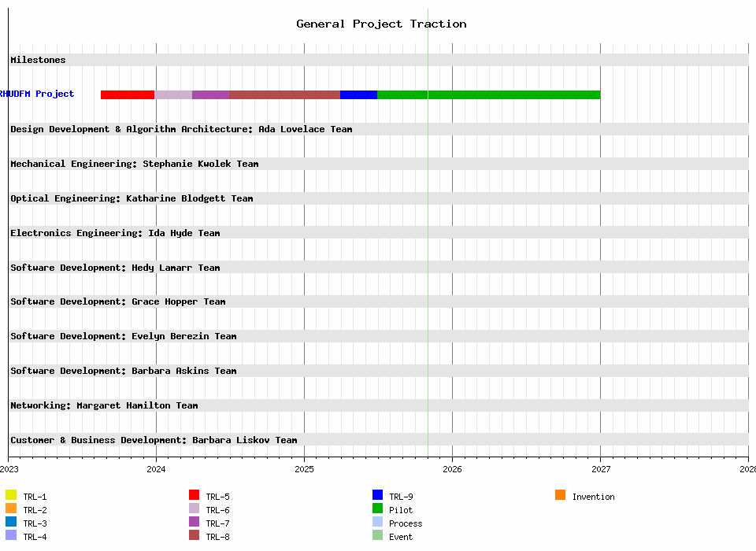Click the Networking Margaret Hamilton Team row

click(x=104, y=405)
